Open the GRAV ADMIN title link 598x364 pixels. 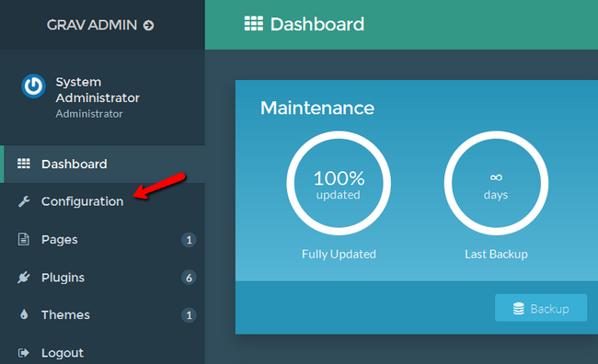click(x=92, y=25)
